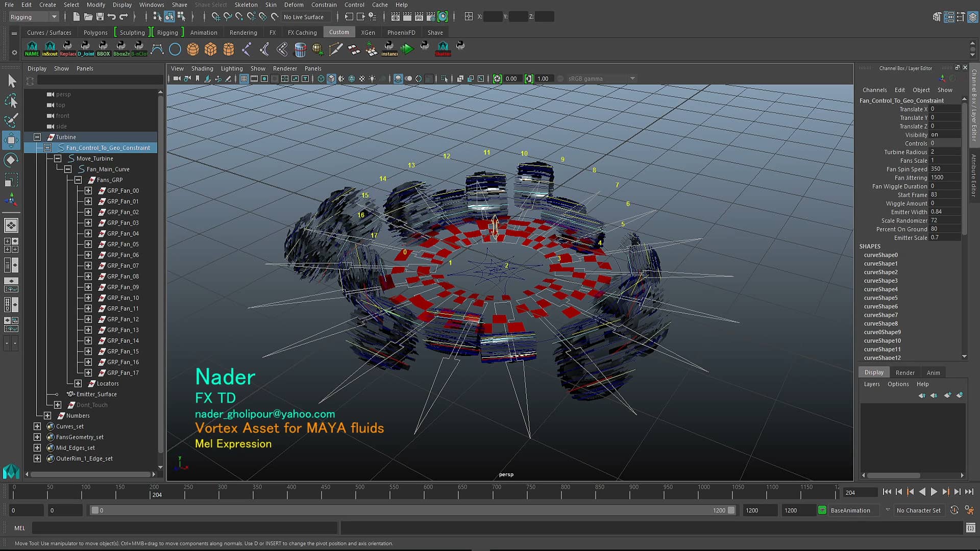Image resolution: width=980 pixels, height=551 pixels.
Task: Click the BaseAnimation character set button
Action: coord(850,510)
